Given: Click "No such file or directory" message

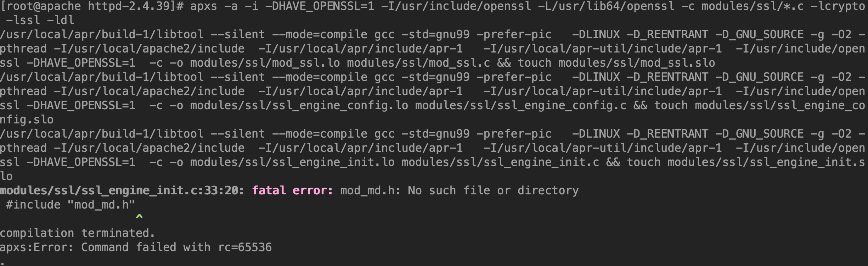Looking at the screenshot, I should click(x=493, y=191).
